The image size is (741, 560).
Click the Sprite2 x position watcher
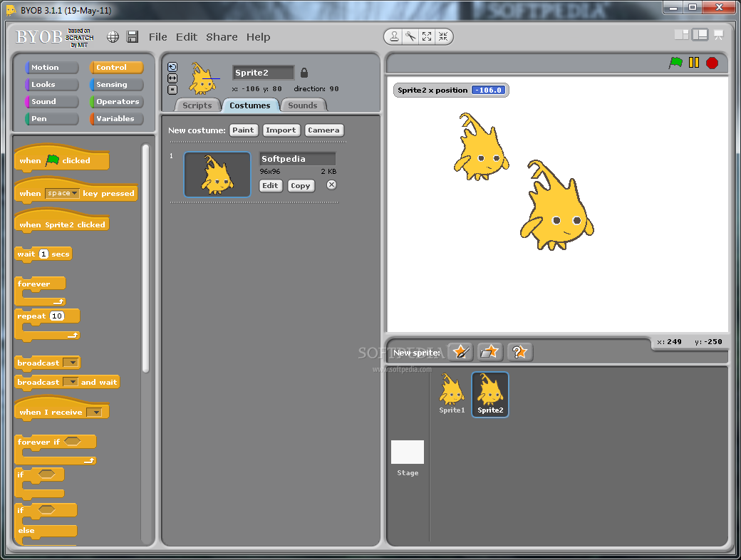451,90
